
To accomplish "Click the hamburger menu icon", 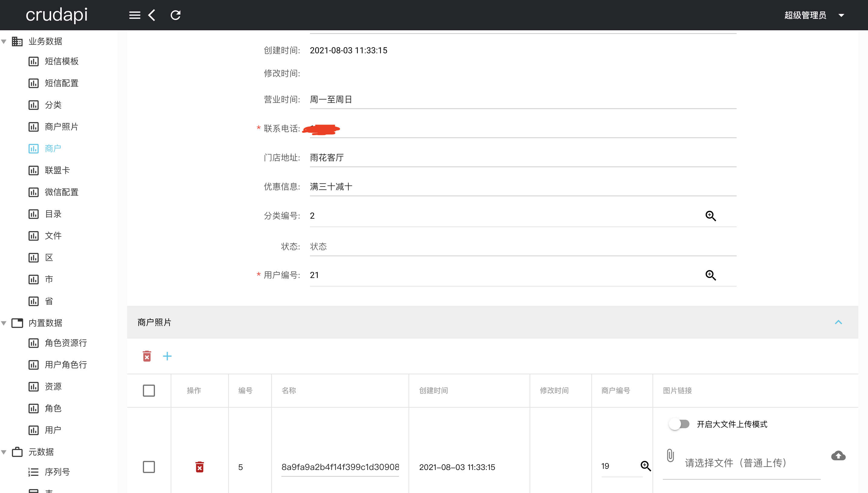I will (x=134, y=15).
